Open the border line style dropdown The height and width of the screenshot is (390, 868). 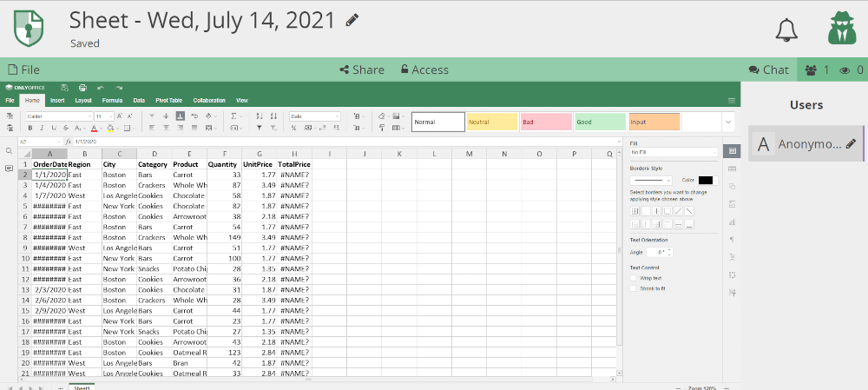point(651,181)
